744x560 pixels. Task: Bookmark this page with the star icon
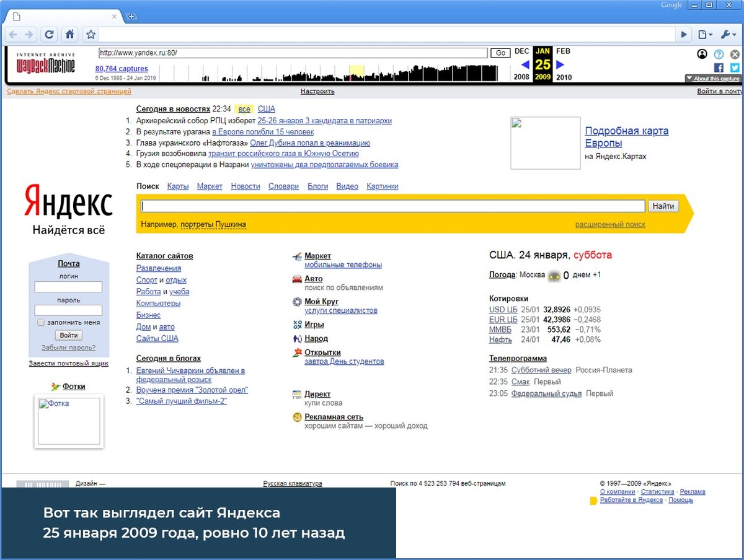[x=91, y=35]
